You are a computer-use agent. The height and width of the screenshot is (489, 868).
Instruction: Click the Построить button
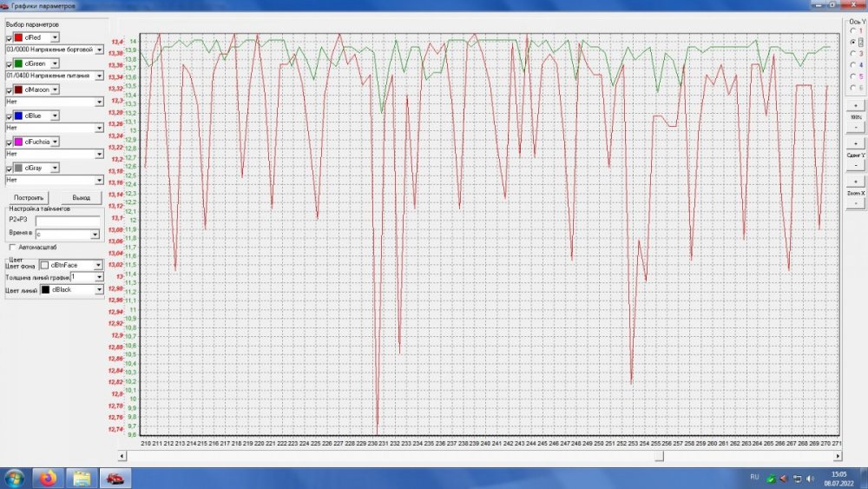pos(29,198)
